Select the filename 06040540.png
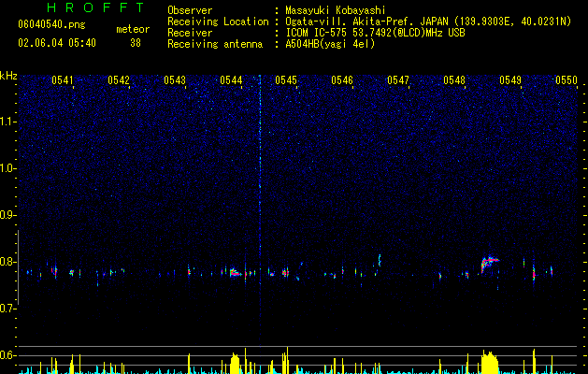 pos(51,25)
